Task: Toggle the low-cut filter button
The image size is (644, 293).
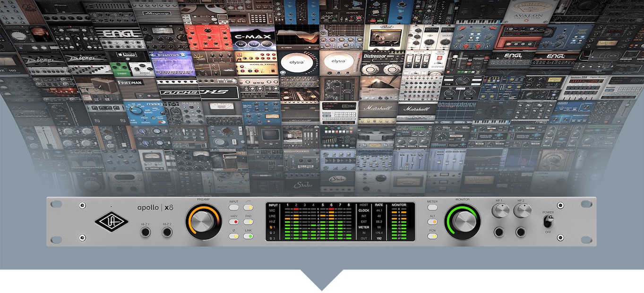Action: point(248,208)
